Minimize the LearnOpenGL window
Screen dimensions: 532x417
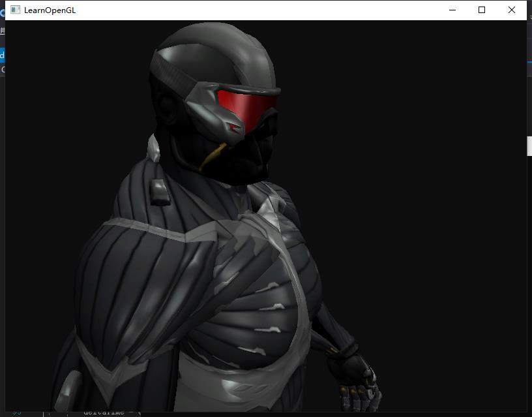point(452,10)
